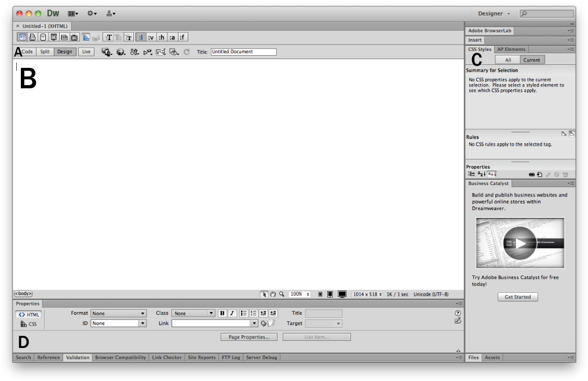Click the Text indent blockquote icon
Viewport: 588px width, 381px height.
pos(273,313)
